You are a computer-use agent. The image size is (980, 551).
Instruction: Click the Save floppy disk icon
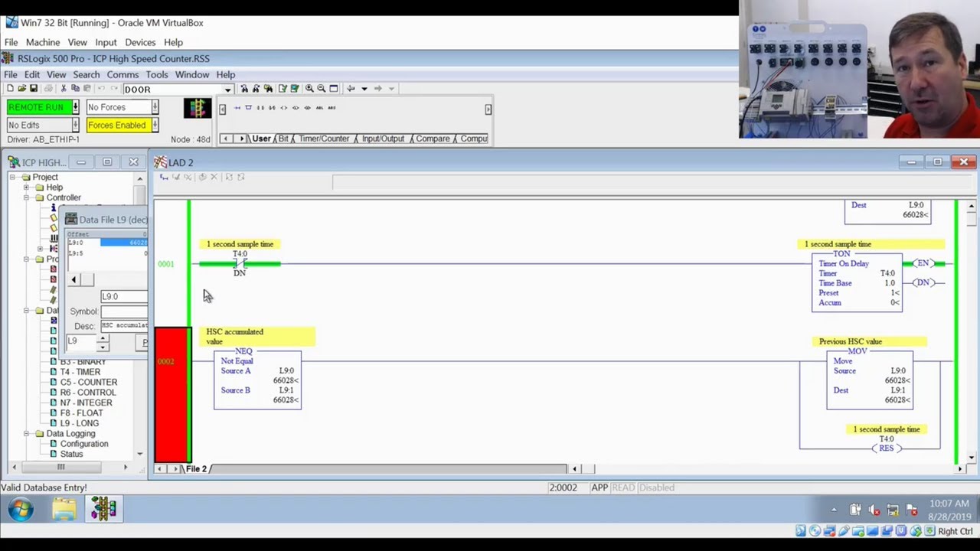tap(34, 89)
